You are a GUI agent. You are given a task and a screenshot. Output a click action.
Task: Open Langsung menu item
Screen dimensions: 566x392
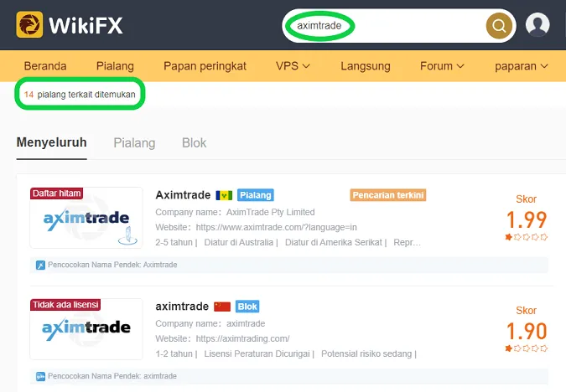click(366, 66)
